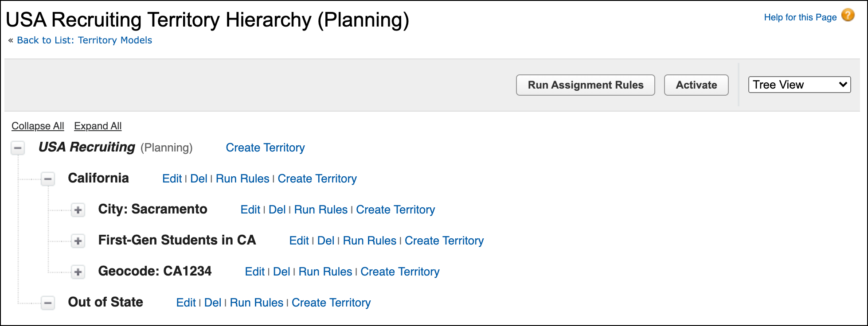Collapse the USA Recruiting root node
868x326 pixels.
18,148
